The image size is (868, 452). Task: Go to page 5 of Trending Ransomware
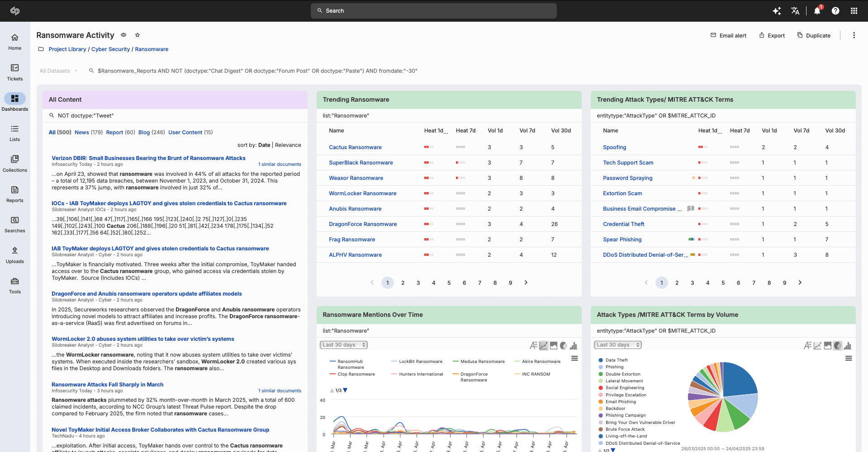coord(449,282)
